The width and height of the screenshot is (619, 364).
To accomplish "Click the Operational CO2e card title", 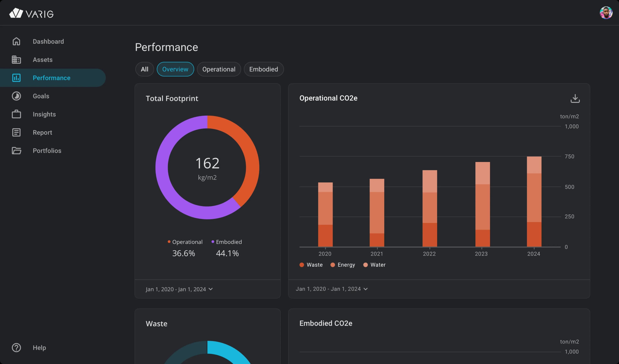I will pos(328,98).
